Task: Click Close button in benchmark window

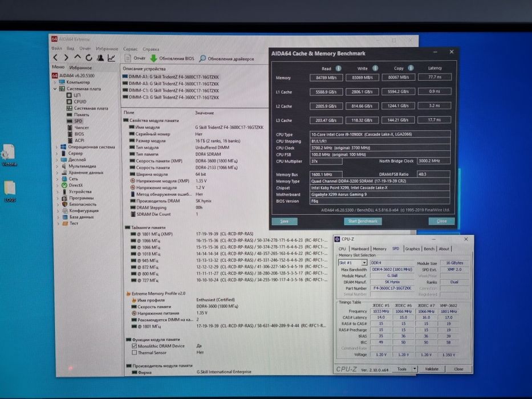Action: tap(441, 221)
